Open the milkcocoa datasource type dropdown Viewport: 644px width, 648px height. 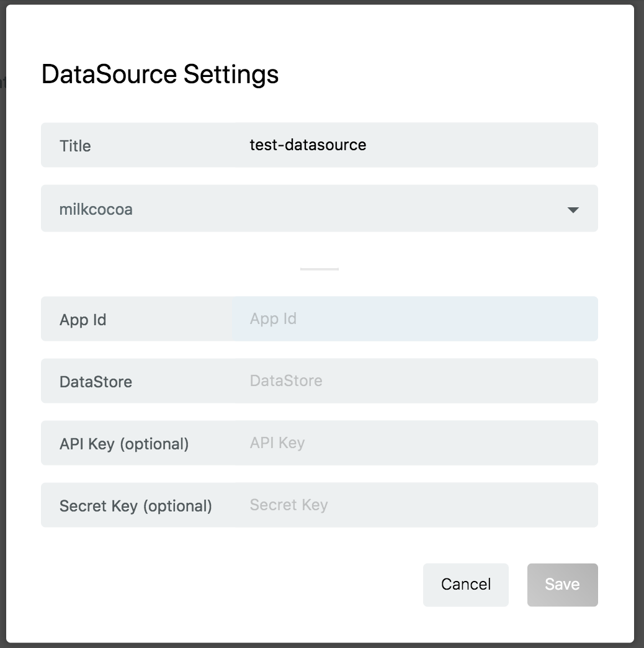[x=320, y=209]
